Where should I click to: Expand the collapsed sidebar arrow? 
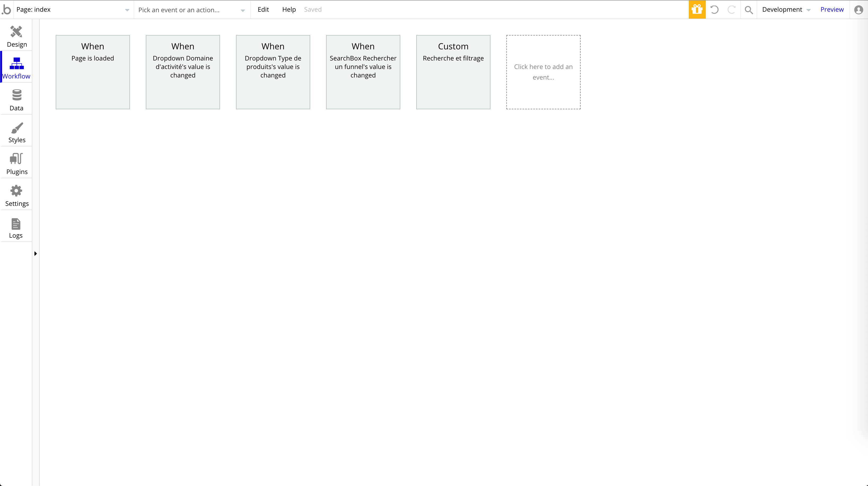pos(35,254)
